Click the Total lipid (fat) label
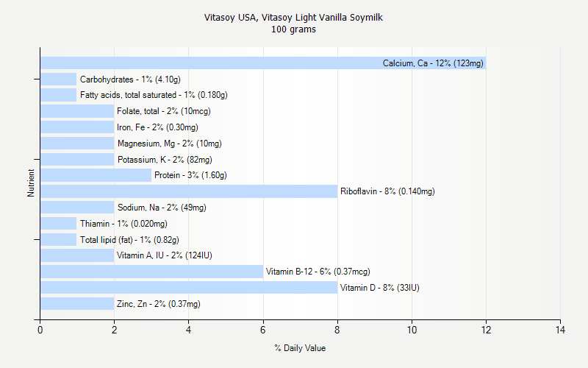This screenshot has height=368, width=588. [x=129, y=240]
